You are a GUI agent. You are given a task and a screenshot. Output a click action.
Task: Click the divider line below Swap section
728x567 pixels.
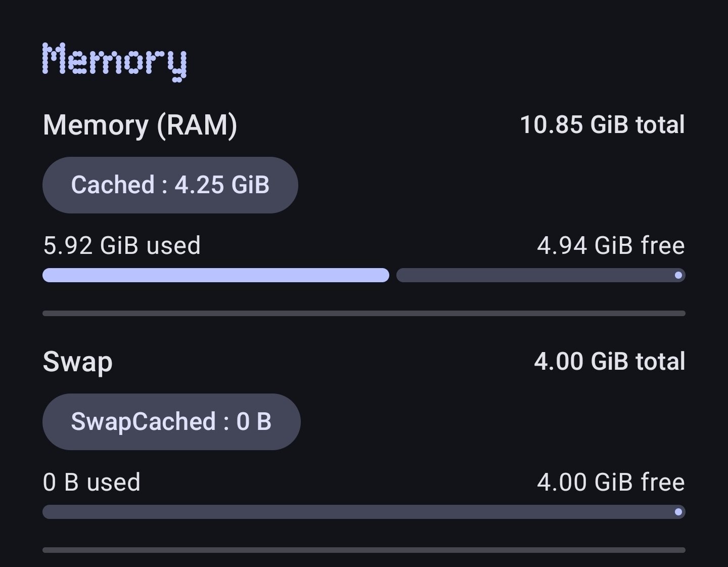click(364, 550)
